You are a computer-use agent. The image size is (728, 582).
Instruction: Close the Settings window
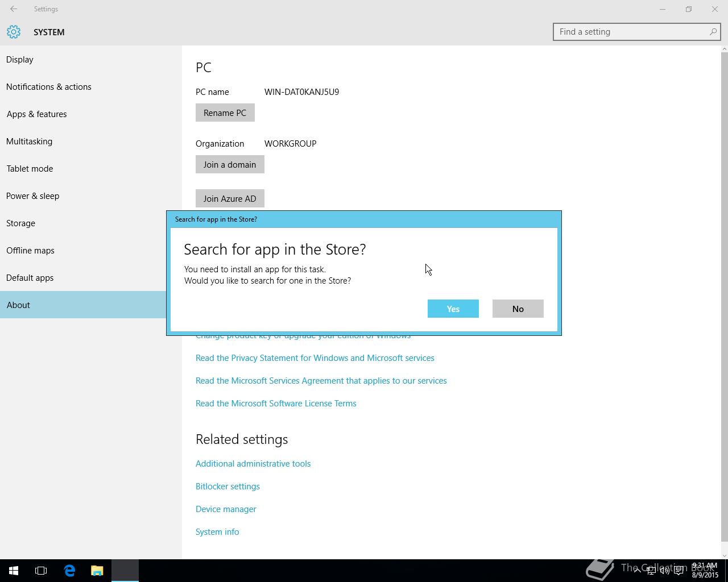[x=715, y=9]
